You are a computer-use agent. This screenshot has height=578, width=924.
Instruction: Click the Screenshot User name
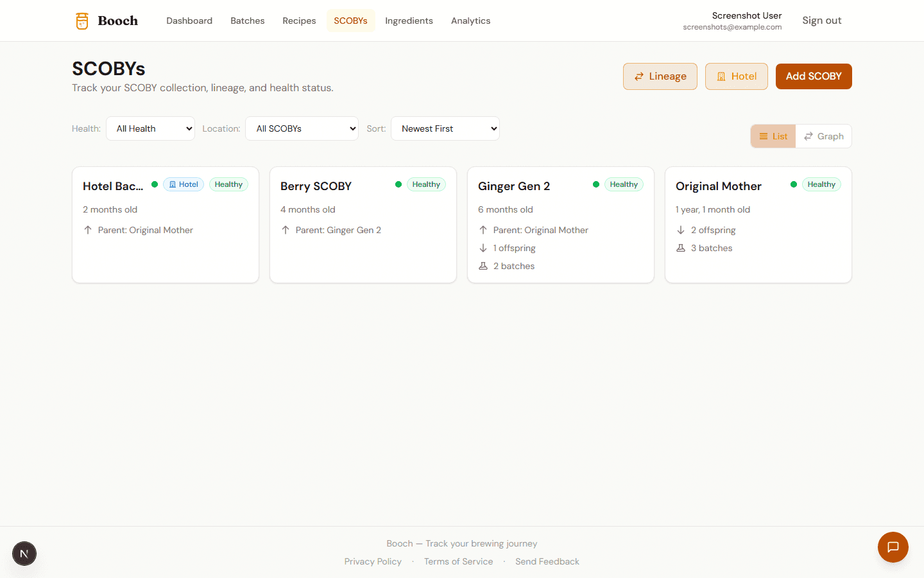pyautogui.click(x=747, y=15)
